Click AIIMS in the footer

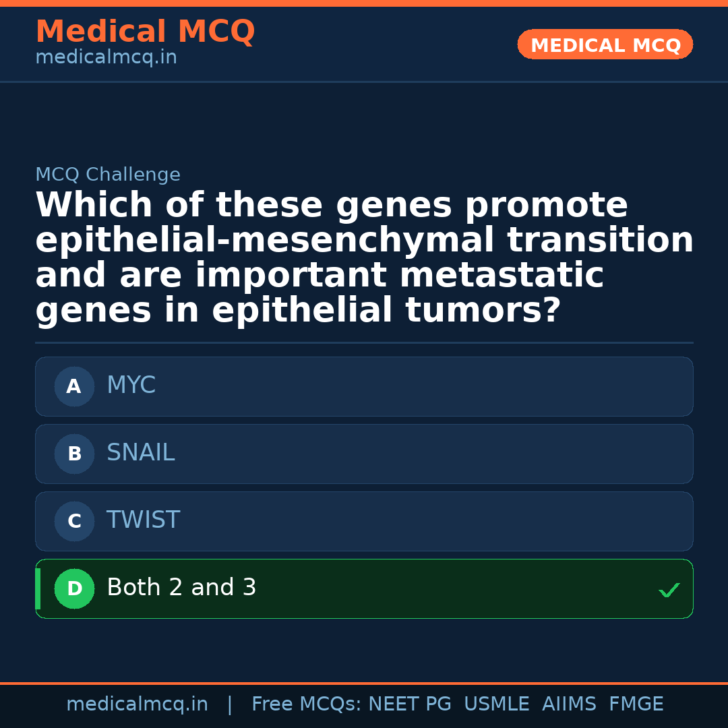click(569, 704)
